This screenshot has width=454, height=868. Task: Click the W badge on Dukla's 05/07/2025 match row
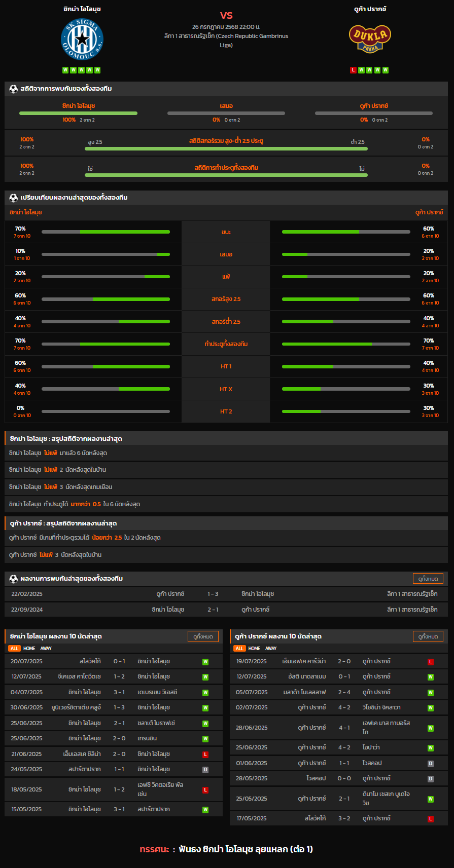pyautogui.click(x=431, y=693)
